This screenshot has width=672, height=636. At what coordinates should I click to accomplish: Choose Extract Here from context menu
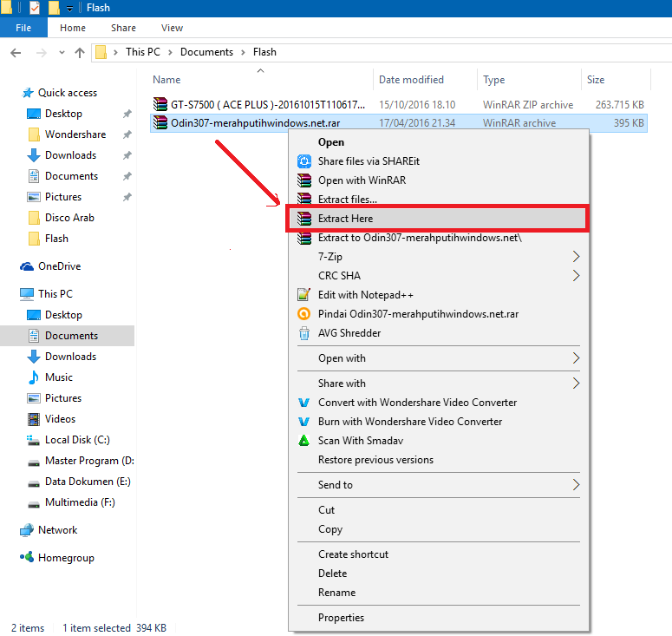(437, 219)
